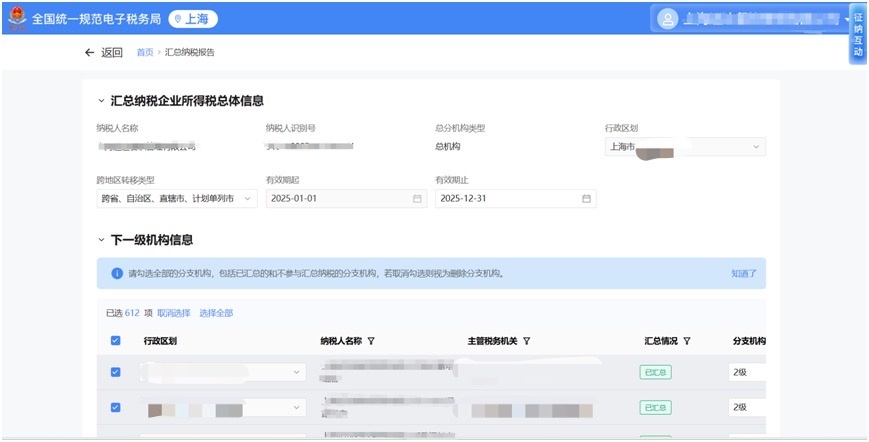Uncheck the first table row checkbox
Viewport: 869px width, 442px height.
tap(115, 373)
